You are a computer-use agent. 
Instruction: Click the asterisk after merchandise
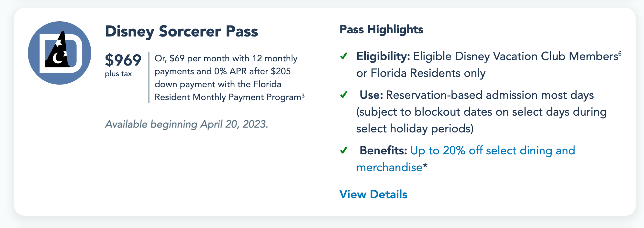[x=425, y=166]
